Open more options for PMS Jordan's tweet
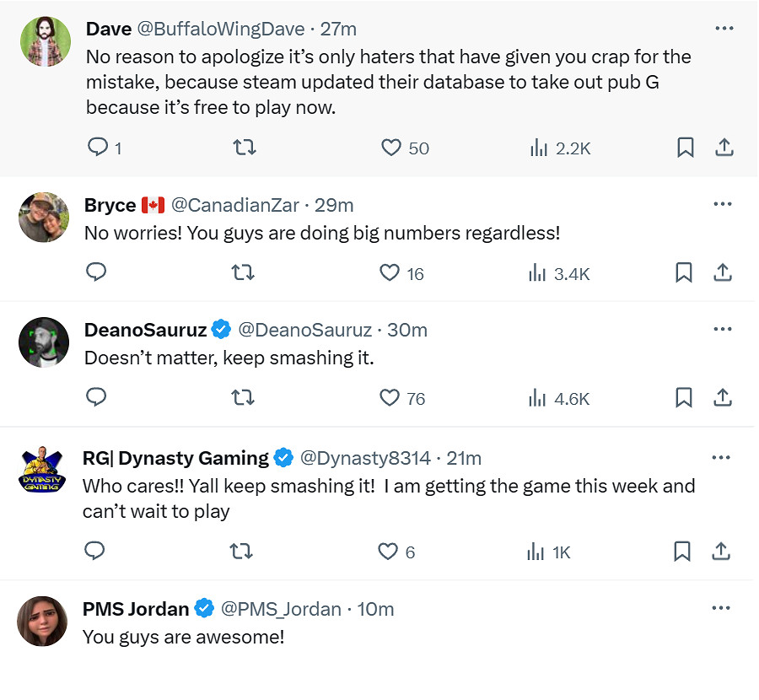The image size is (759, 700). tap(722, 608)
